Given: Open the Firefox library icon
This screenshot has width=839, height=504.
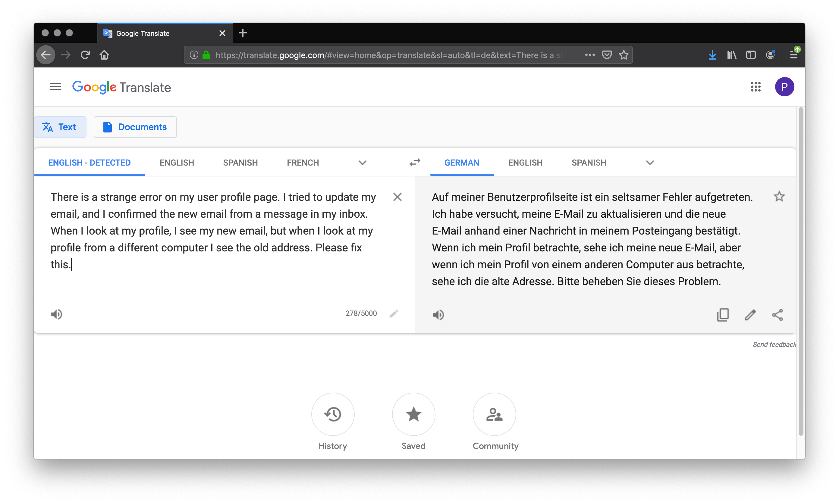Looking at the screenshot, I should pyautogui.click(x=732, y=55).
